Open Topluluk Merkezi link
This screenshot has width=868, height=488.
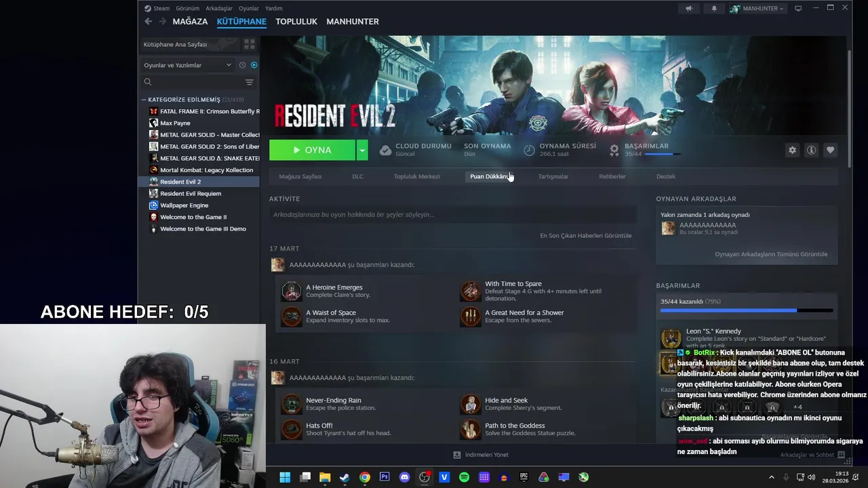pos(417,176)
